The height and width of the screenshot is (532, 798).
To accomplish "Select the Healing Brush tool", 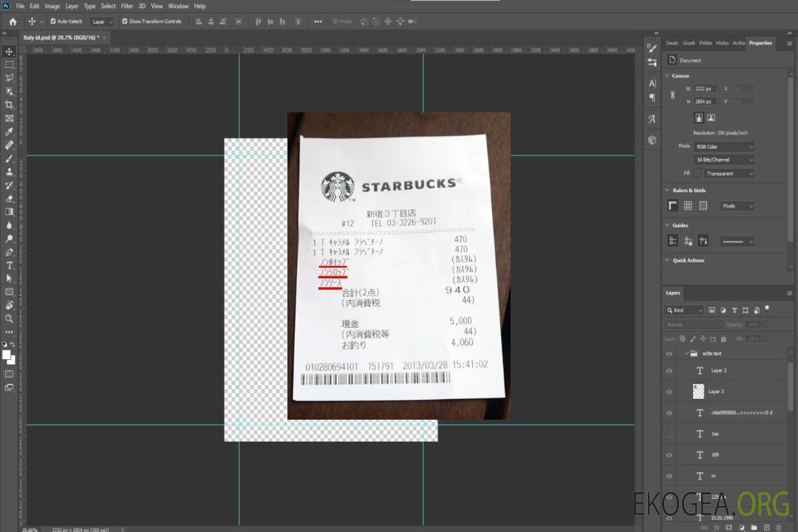I will [x=9, y=145].
